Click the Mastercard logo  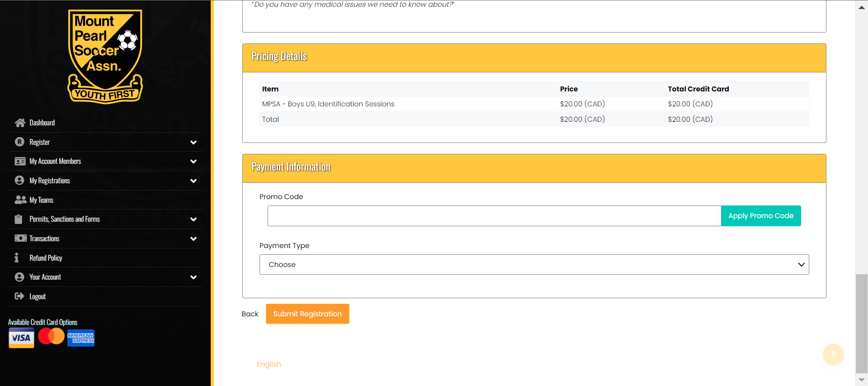pyautogui.click(x=51, y=336)
